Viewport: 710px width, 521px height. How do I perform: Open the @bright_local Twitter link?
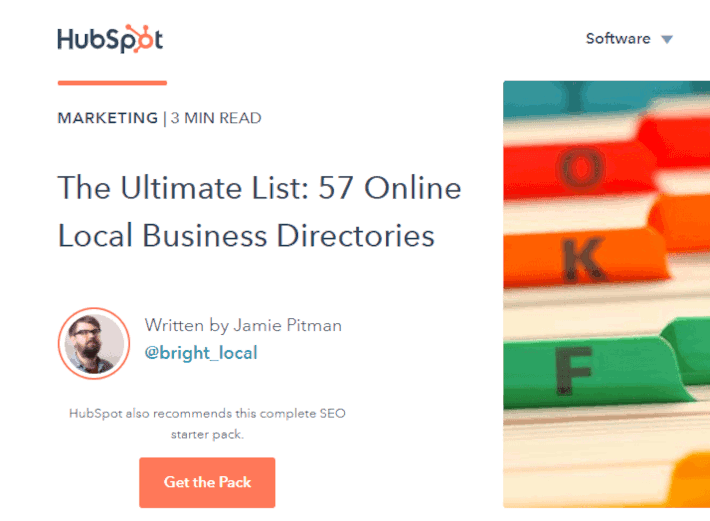201,353
